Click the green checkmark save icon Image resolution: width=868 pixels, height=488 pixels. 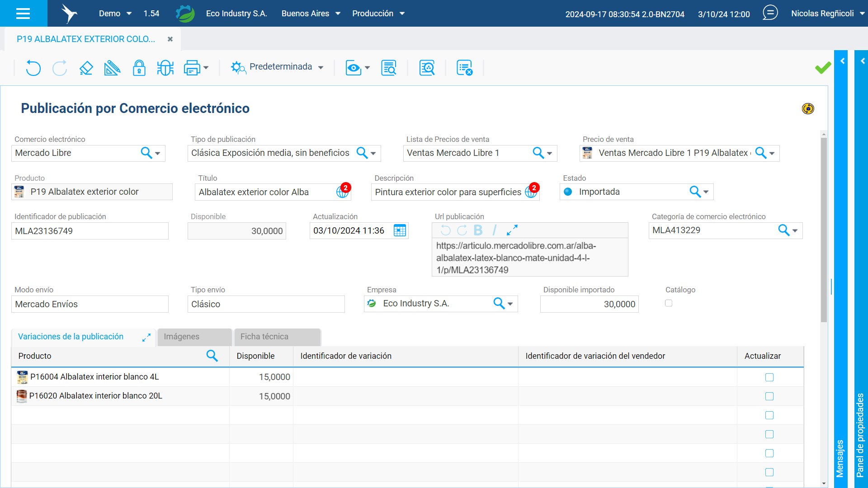coord(823,68)
